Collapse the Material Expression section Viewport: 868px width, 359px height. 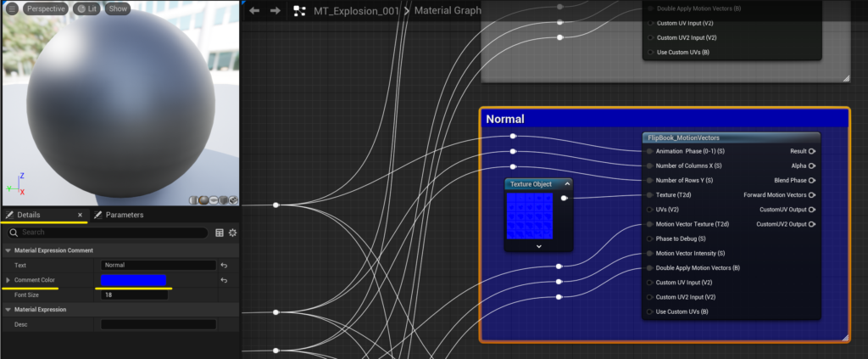[x=8, y=310]
